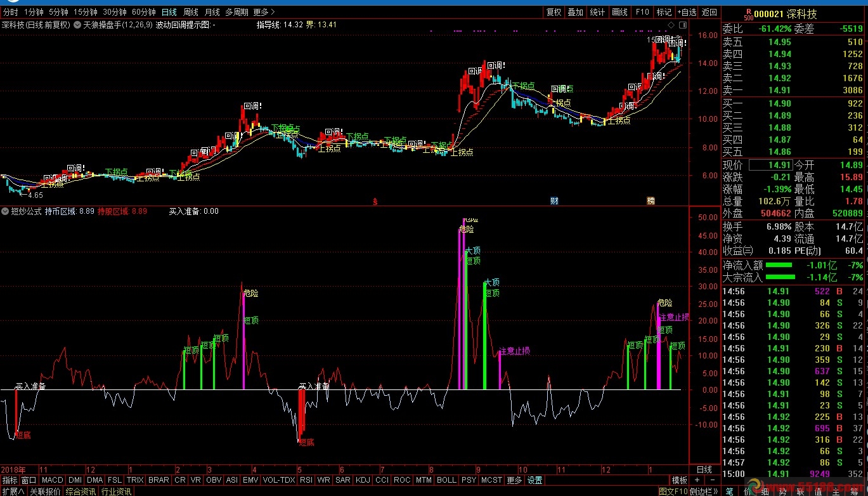Click the 模板 template button
Screen dimensions: 868x496
pyautogui.click(x=680, y=480)
